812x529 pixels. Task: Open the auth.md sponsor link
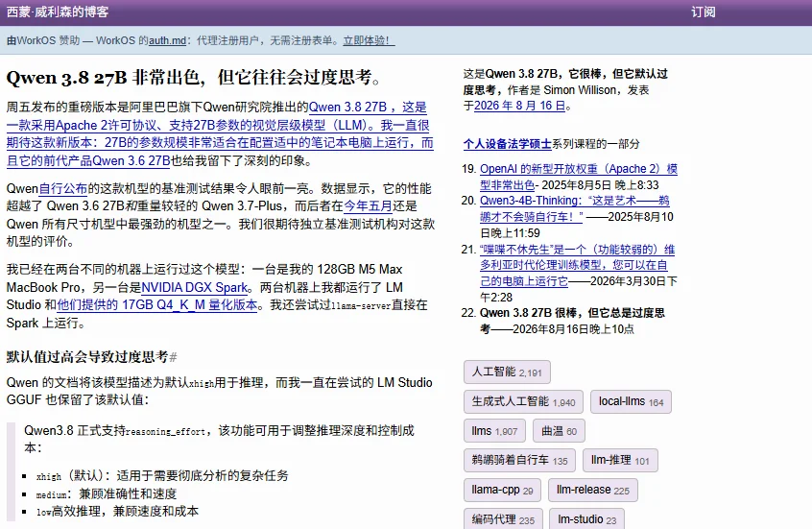[167, 40]
